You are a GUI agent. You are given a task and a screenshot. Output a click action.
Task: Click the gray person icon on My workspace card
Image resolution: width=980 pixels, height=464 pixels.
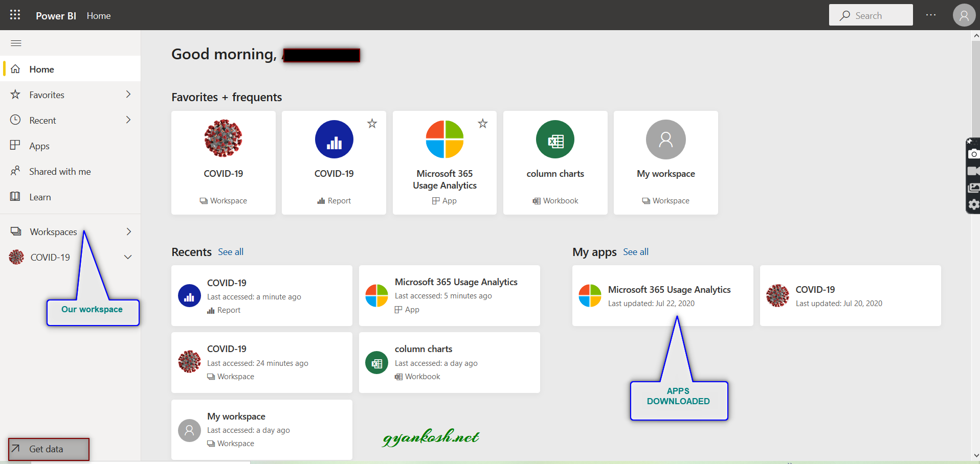click(666, 140)
